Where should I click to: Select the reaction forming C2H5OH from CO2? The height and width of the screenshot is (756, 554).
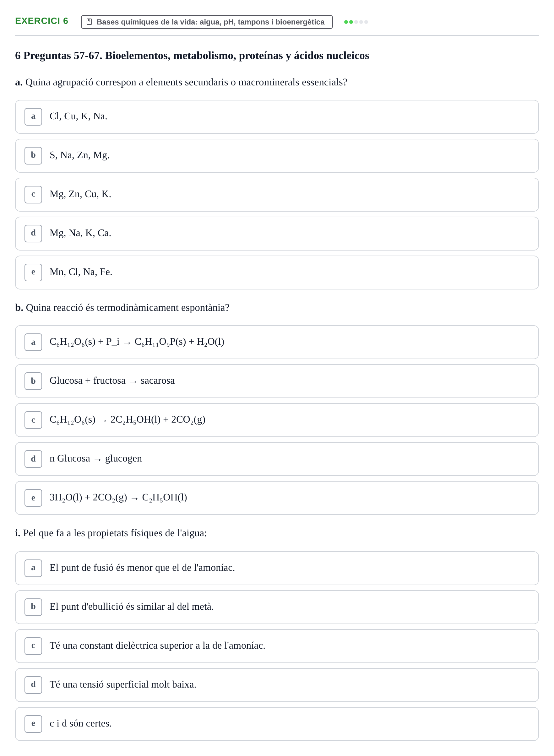(x=277, y=498)
